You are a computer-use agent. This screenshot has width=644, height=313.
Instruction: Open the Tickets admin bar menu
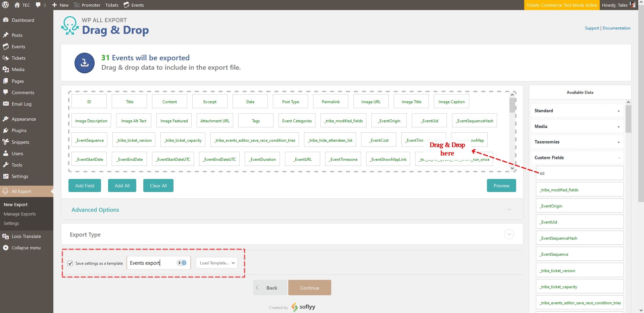pyautogui.click(x=112, y=5)
